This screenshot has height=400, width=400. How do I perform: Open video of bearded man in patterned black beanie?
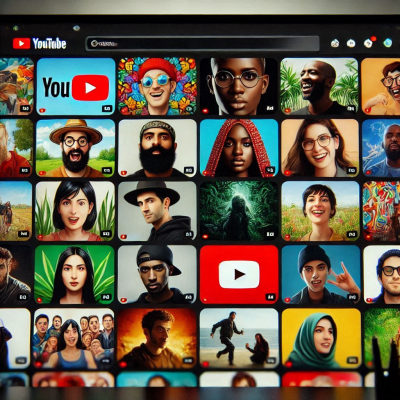pos(157,148)
